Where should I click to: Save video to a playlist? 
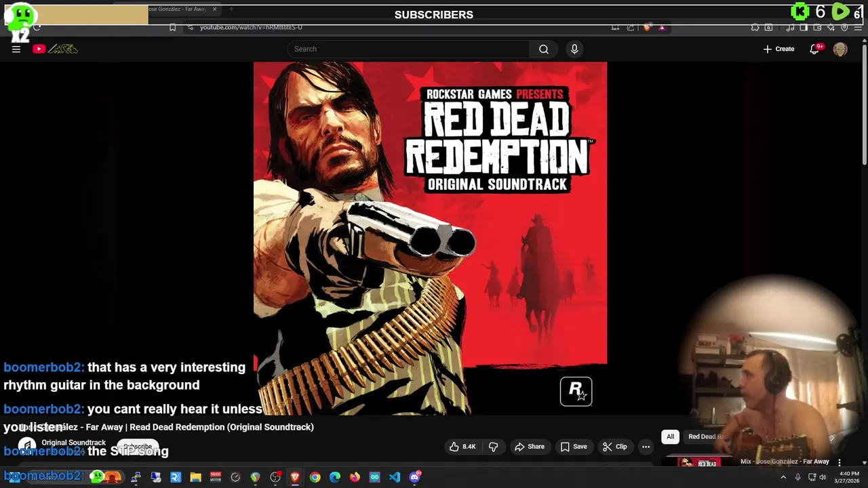click(x=574, y=447)
